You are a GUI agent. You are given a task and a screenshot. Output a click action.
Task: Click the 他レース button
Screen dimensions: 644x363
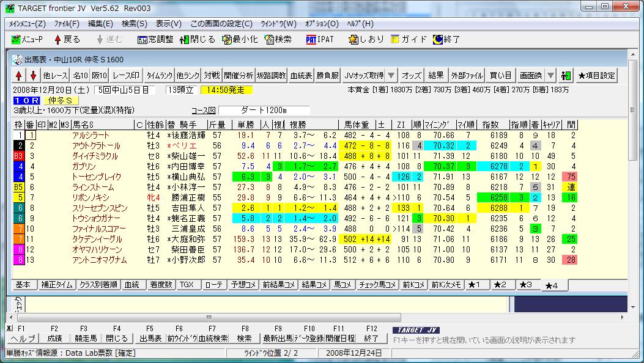pyautogui.click(x=55, y=75)
